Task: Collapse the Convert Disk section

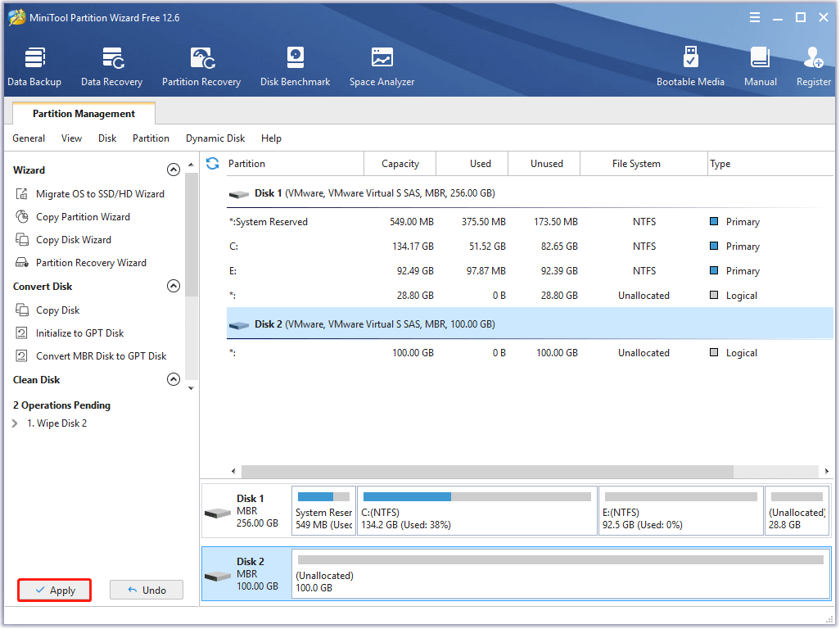Action: pos(173,286)
